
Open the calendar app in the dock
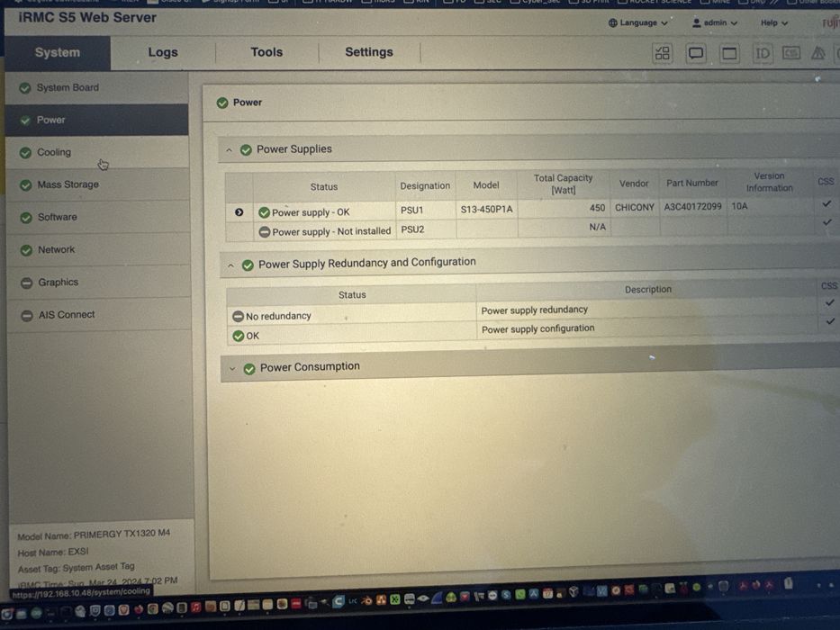[547, 593]
